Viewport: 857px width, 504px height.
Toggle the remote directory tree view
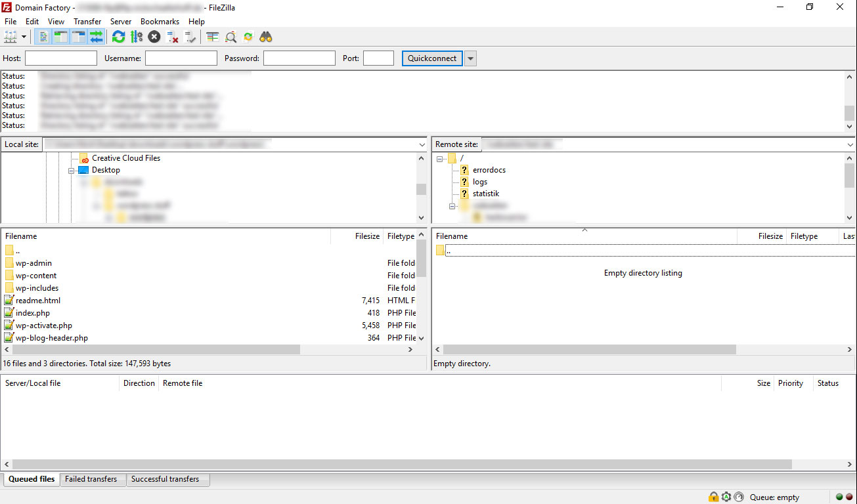pos(78,37)
